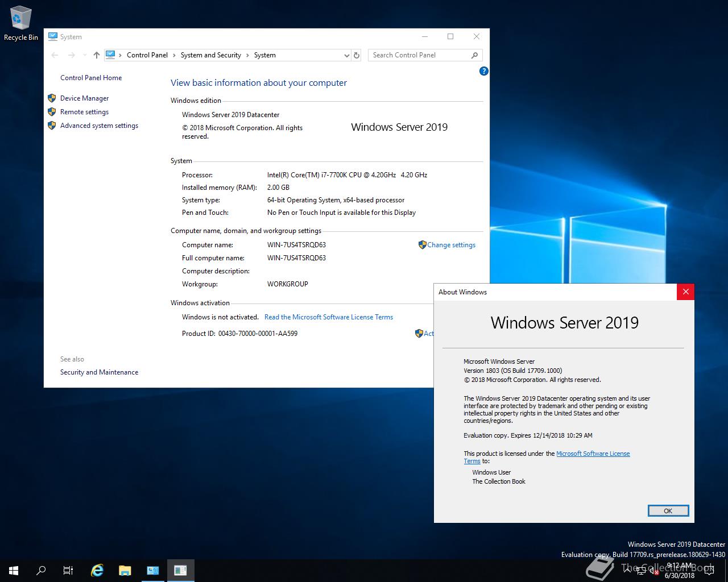Click OK in About Windows dialog
This screenshot has width=728, height=582.
pyautogui.click(x=668, y=511)
